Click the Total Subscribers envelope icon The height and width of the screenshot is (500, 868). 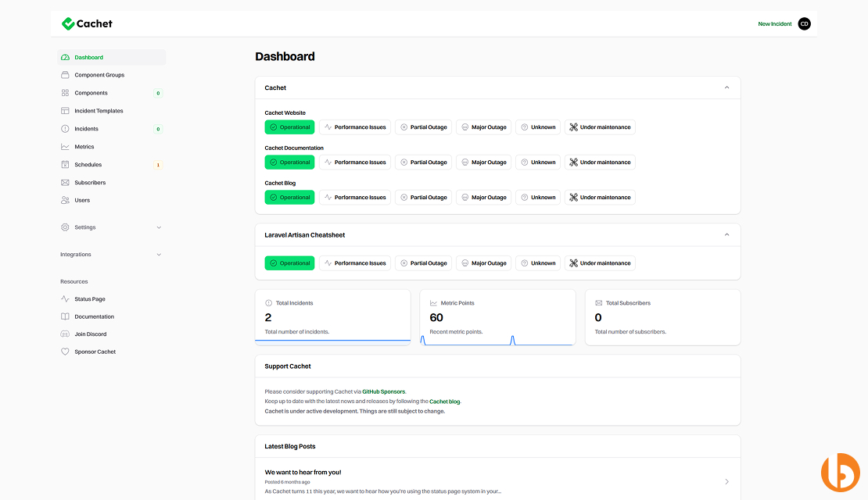pyautogui.click(x=598, y=303)
